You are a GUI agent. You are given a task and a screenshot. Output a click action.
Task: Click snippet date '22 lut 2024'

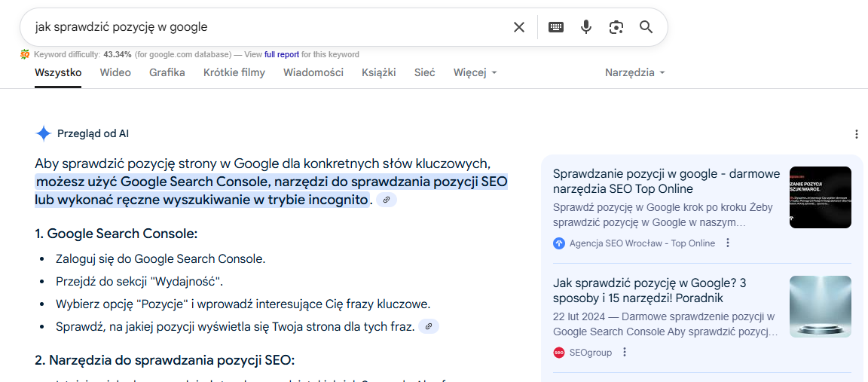[579, 317]
